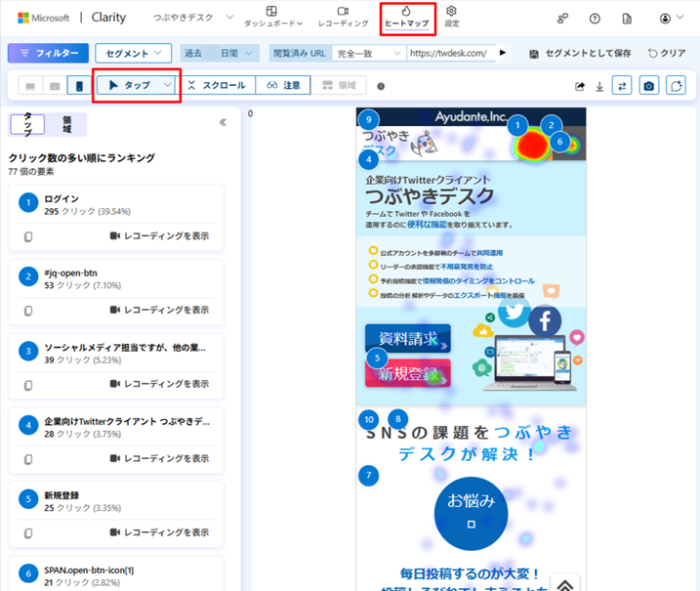Click the round お悩み button in preview

(x=471, y=513)
